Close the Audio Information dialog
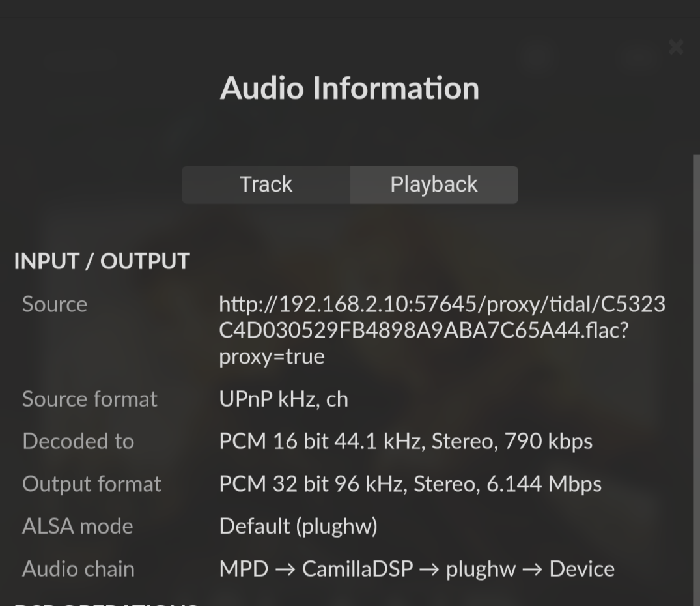700x606 pixels. click(x=676, y=47)
